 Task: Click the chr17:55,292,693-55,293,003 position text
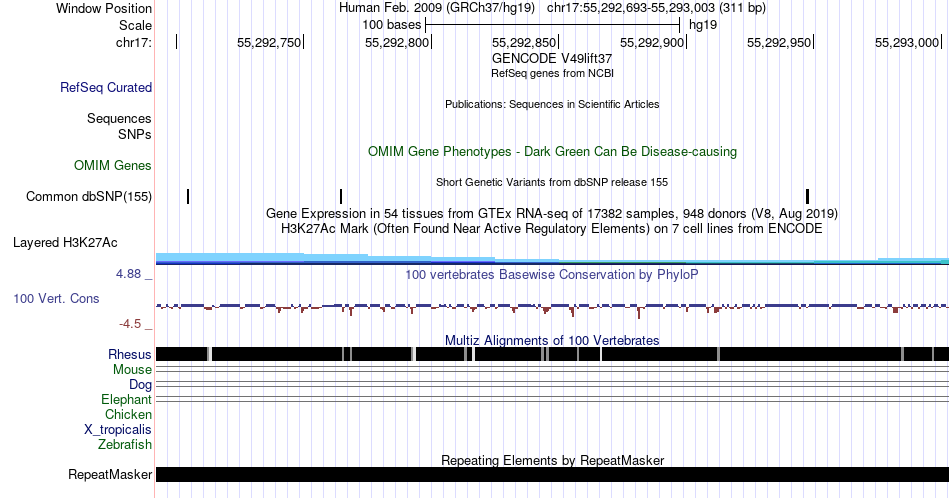656,8
